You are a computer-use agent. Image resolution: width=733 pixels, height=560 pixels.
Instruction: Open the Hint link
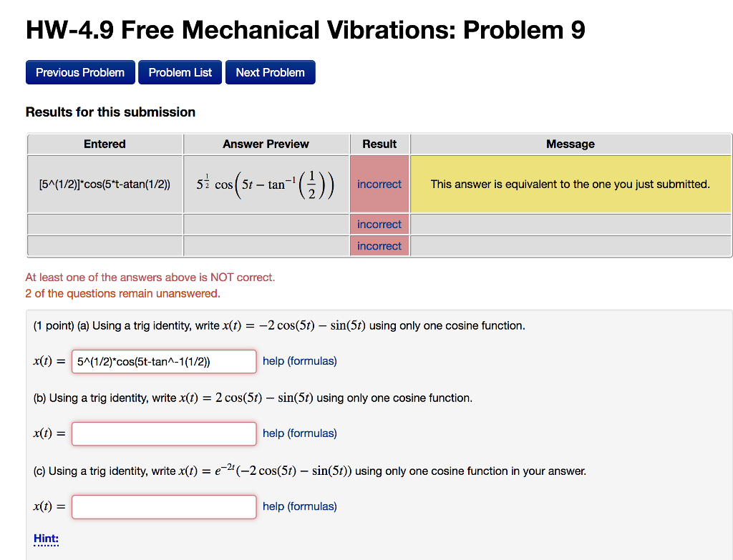44,539
